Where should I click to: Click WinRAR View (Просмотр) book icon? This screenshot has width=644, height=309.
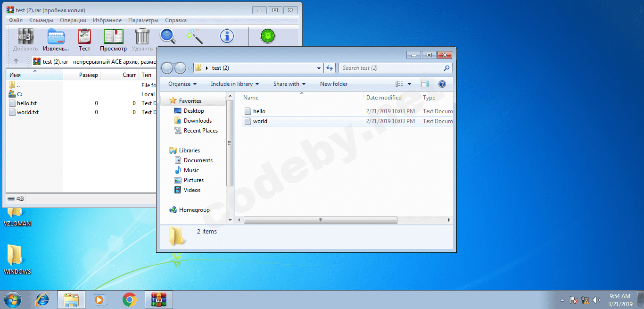click(113, 36)
